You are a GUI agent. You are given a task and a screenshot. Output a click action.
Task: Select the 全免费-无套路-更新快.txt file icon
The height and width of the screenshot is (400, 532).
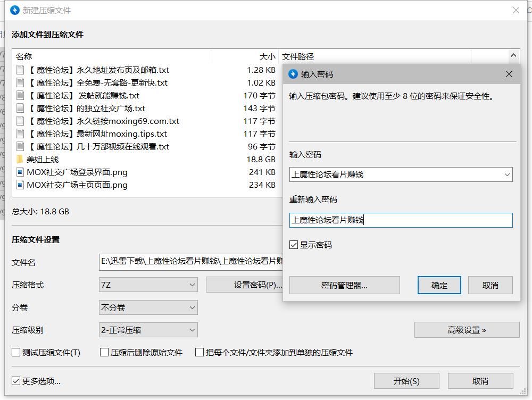click(x=20, y=82)
